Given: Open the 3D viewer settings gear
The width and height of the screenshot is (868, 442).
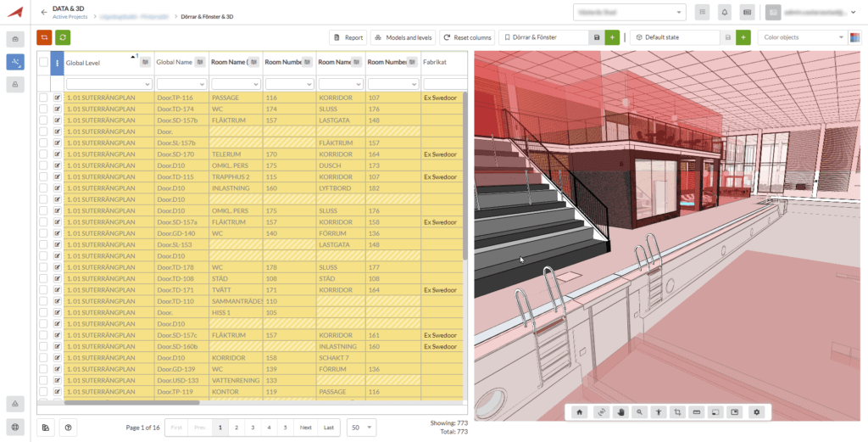Looking at the screenshot, I should (x=756, y=411).
